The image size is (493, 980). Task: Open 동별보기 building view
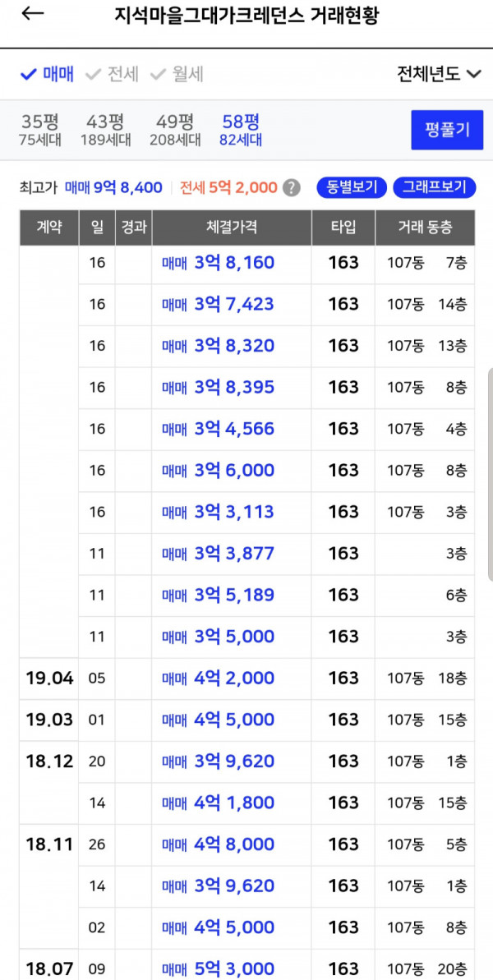(352, 187)
